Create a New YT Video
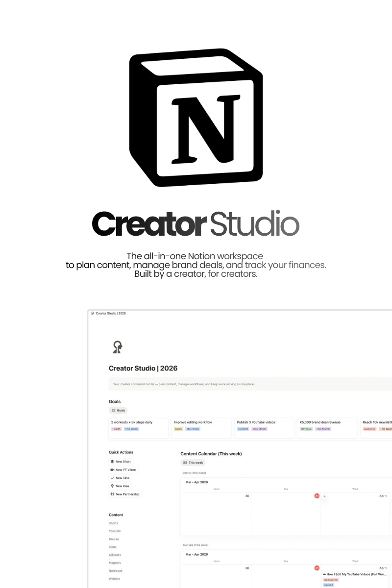The height and width of the screenshot is (588, 392). pyautogui.click(x=123, y=470)
